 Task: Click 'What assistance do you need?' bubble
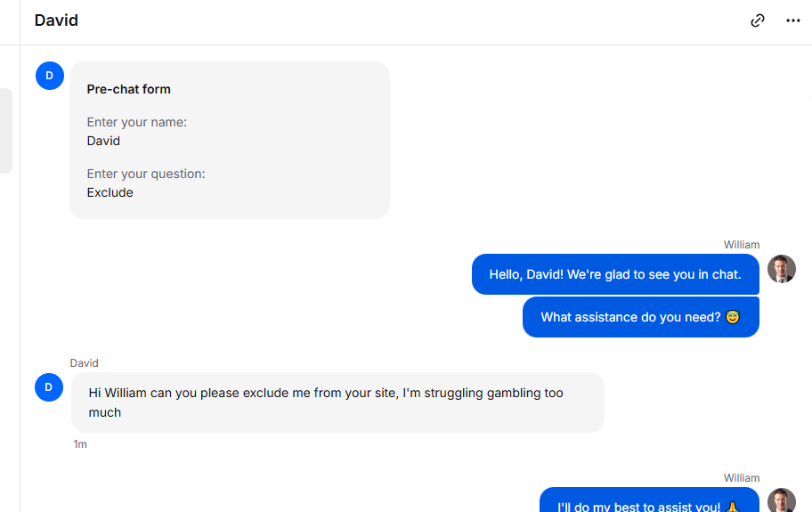(x=640, y=317)
